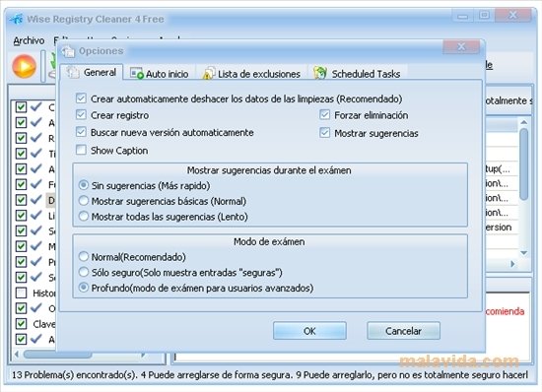Viewport: 542px width, 392px height.
Task: Check the Histor category checkbox in main window
Action: tap(21, 293)
